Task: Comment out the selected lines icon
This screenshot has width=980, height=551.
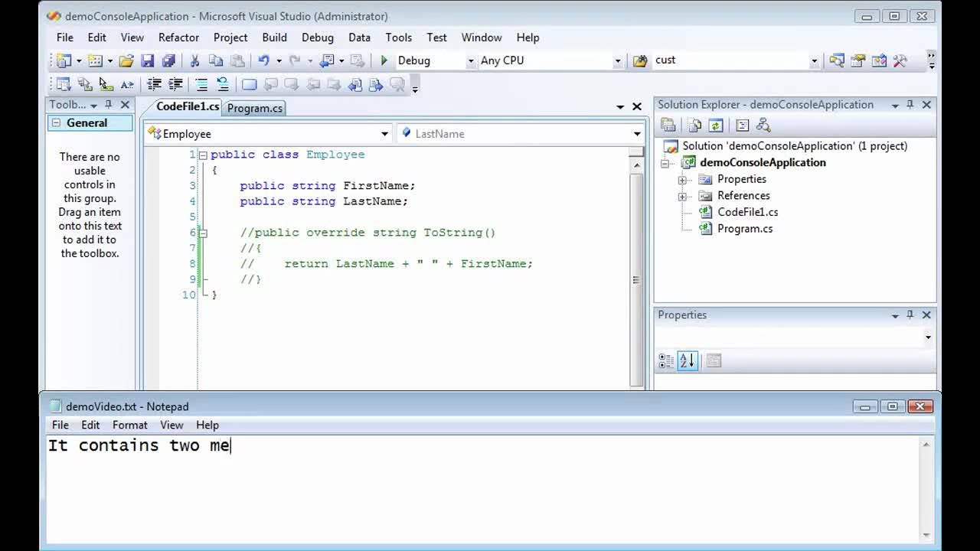Action: [201, 85]
